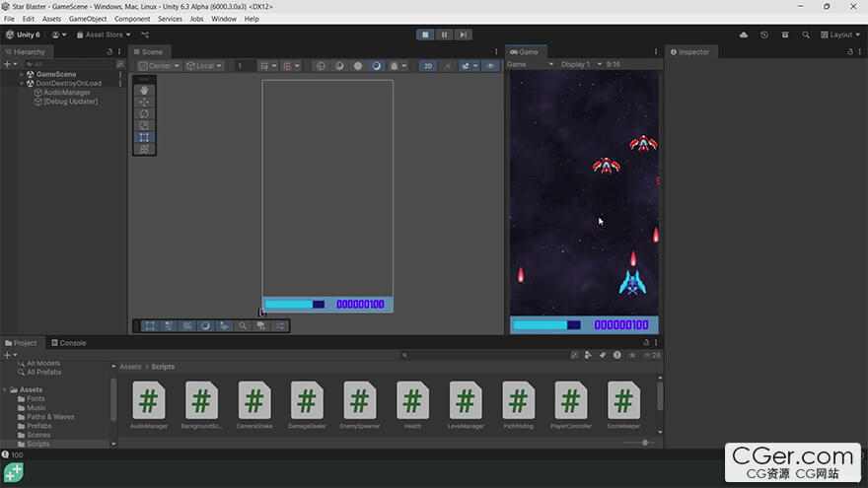
Task: Open the account dropdown beside Unity 6
Action: [58, 35]
